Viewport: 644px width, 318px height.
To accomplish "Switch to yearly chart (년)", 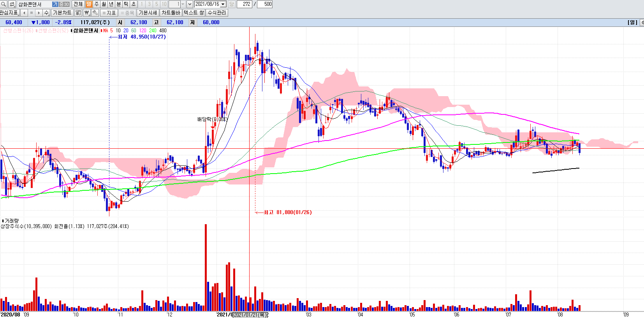I will click(111, 4).
